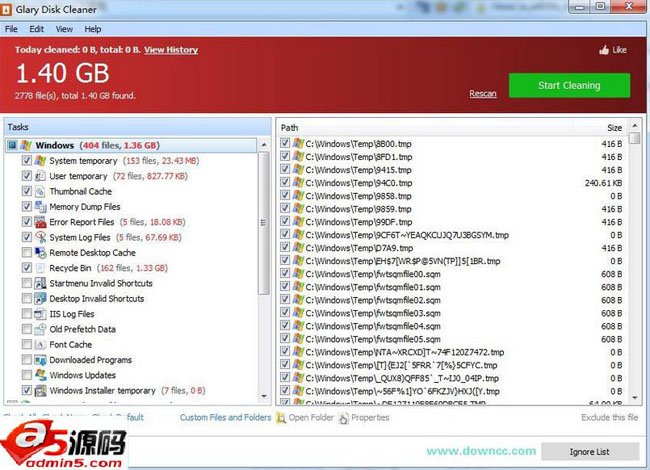Screen dimensions: 650x470
Task: Click the Windows category flag icon
Action: pos(26,145)
